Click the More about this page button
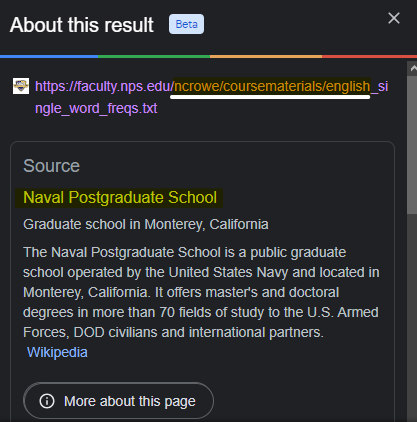Viewport: 417px width, 422px height. click(118, 401)
